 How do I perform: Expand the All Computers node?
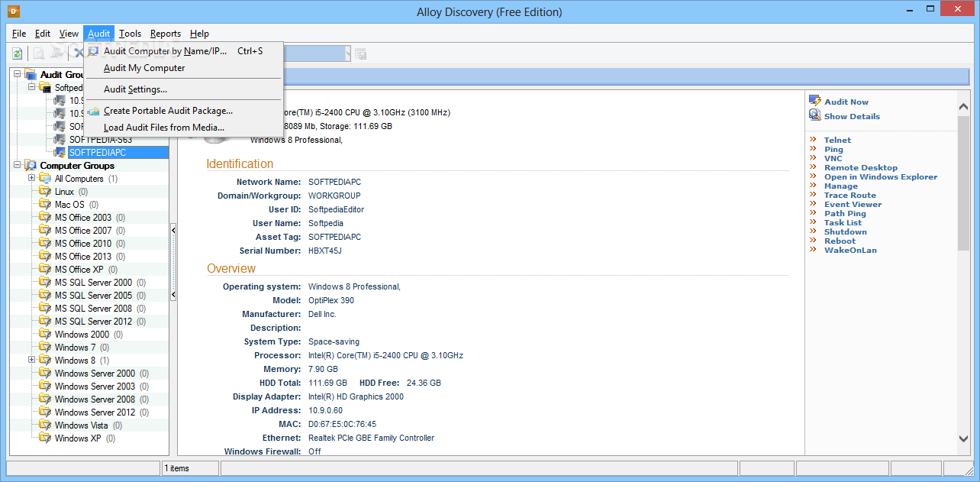pos(32,179)
